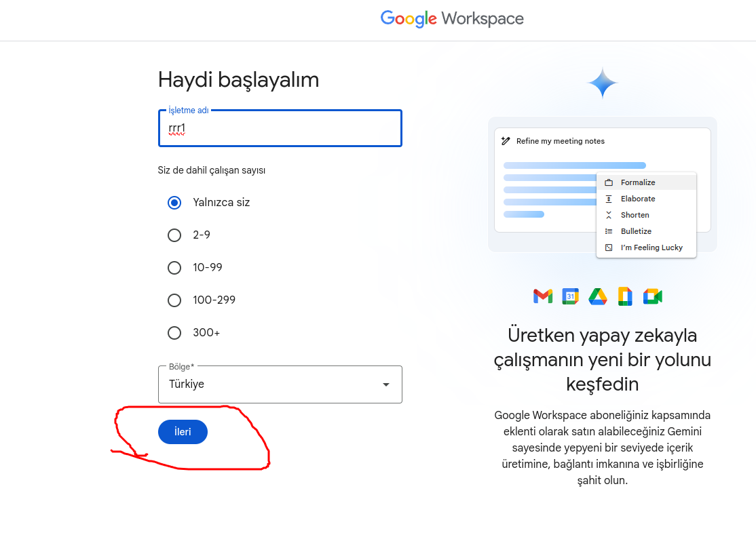This screenshot has width=756, height=535.
Task: Choose the 10-99 employees radio option
Action: [174, 268]
